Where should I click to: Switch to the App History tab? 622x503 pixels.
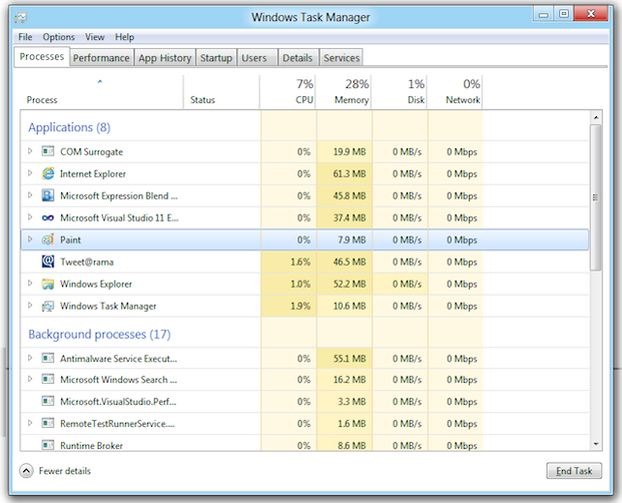(165, 58)
